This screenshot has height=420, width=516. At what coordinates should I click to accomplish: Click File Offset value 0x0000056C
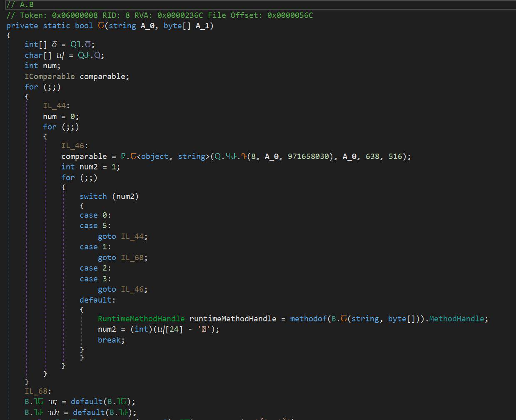[x=290, y=15]
